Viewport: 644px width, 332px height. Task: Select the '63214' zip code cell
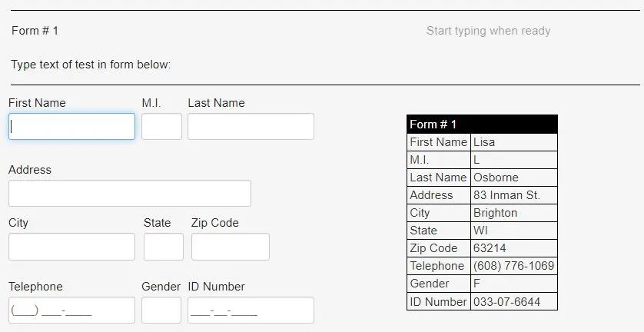514,248
